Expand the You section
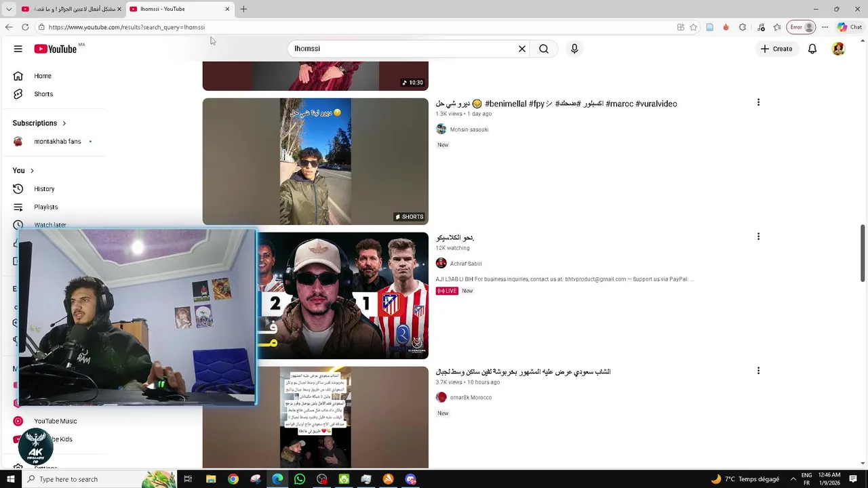This screenshot has height=488, width=868. point(23,171)
